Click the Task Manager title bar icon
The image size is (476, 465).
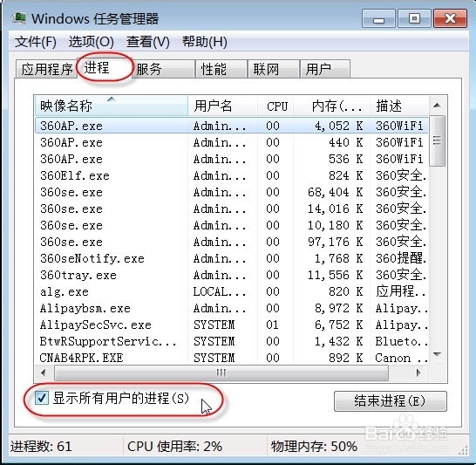click(19, 18)
